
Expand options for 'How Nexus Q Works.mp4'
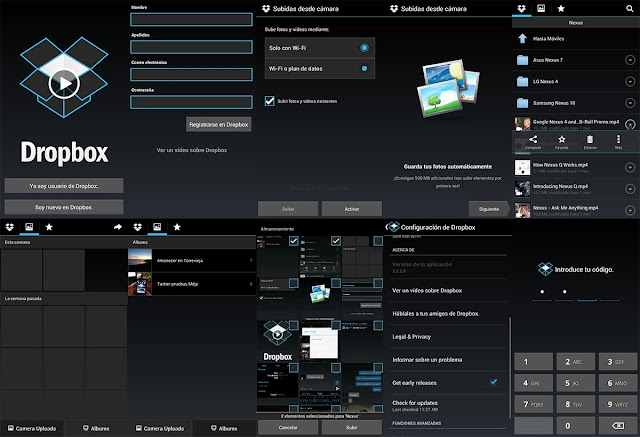pyautogui.click(x=630, y=167)
